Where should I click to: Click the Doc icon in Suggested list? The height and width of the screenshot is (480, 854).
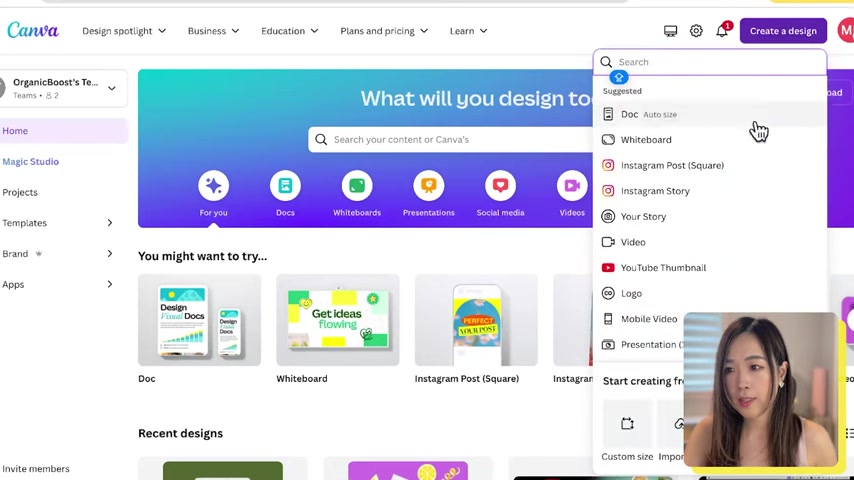coord(608,114)
